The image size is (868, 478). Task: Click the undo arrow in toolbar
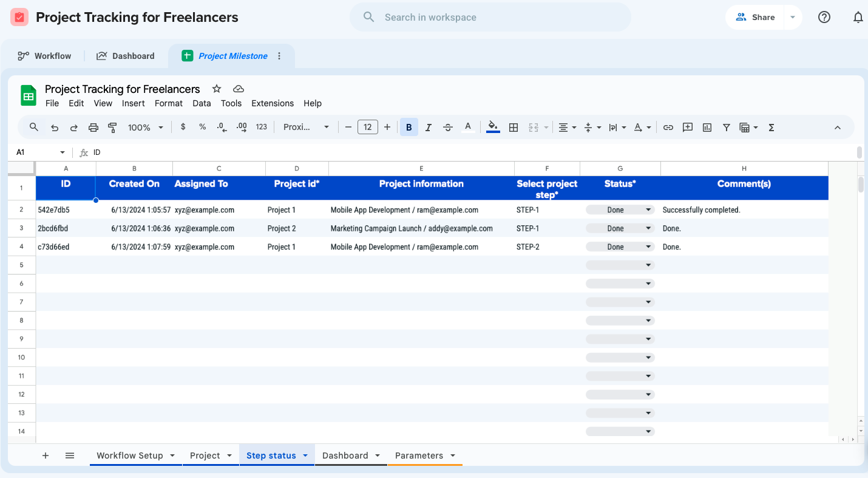point(55,128)
